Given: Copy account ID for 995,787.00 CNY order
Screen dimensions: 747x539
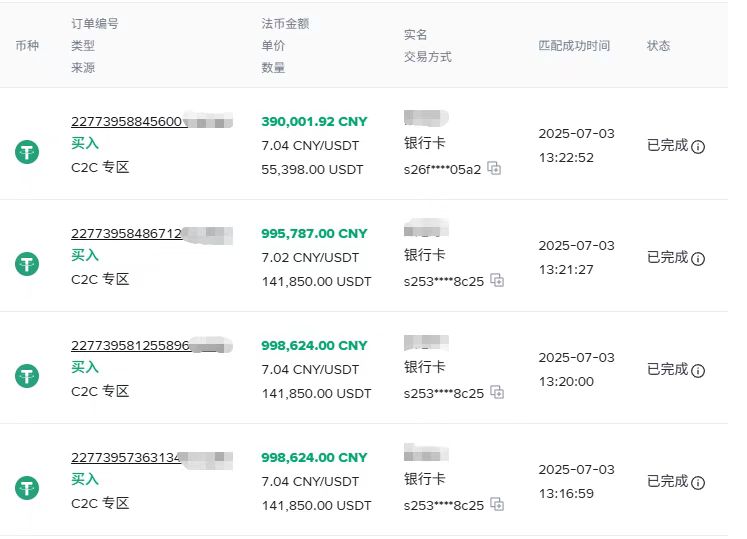Looking at the screenshot, I should pos(497,280).
